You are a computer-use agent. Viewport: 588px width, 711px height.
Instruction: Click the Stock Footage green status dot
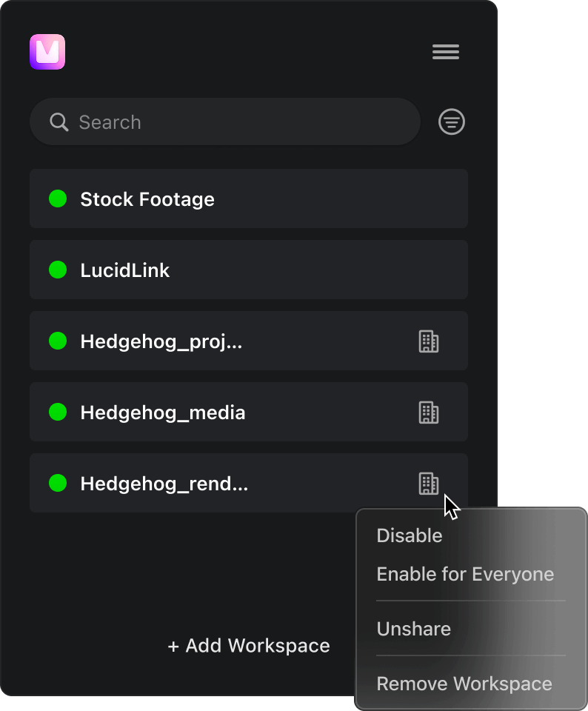(x=58, y=198)
